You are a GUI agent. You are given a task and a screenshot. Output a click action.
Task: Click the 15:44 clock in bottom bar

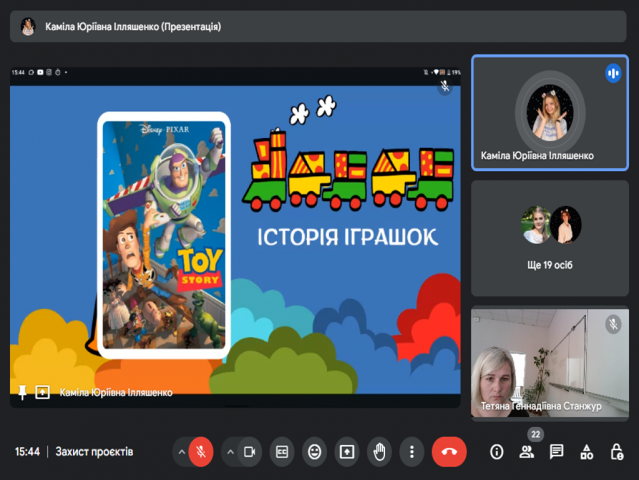click(x=27, y=451)
